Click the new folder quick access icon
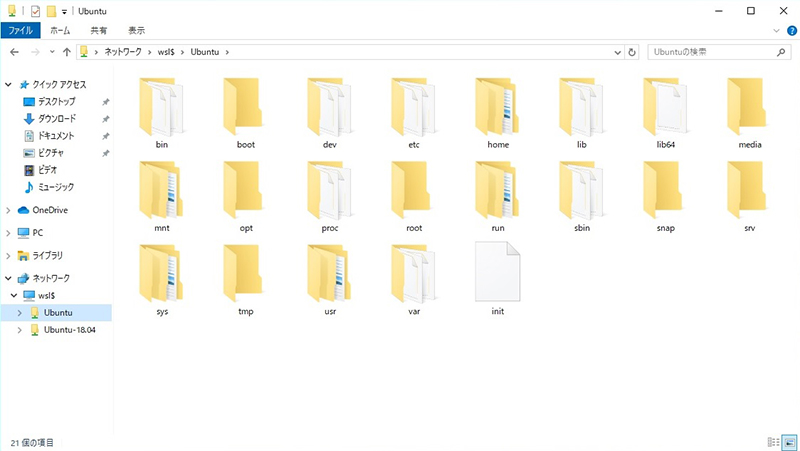Screen dimensions: 800x451 tap(51, 11)
